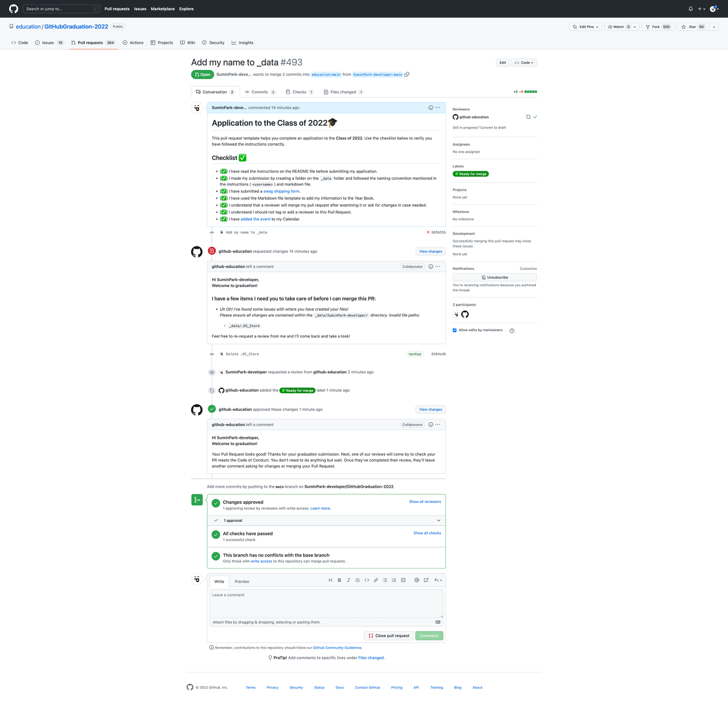Add a task list in the comment

point(403,580)
